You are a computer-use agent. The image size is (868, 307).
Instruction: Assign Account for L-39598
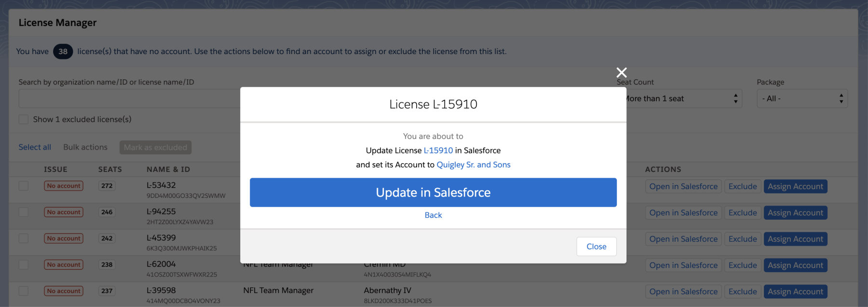tap(796, 292)
